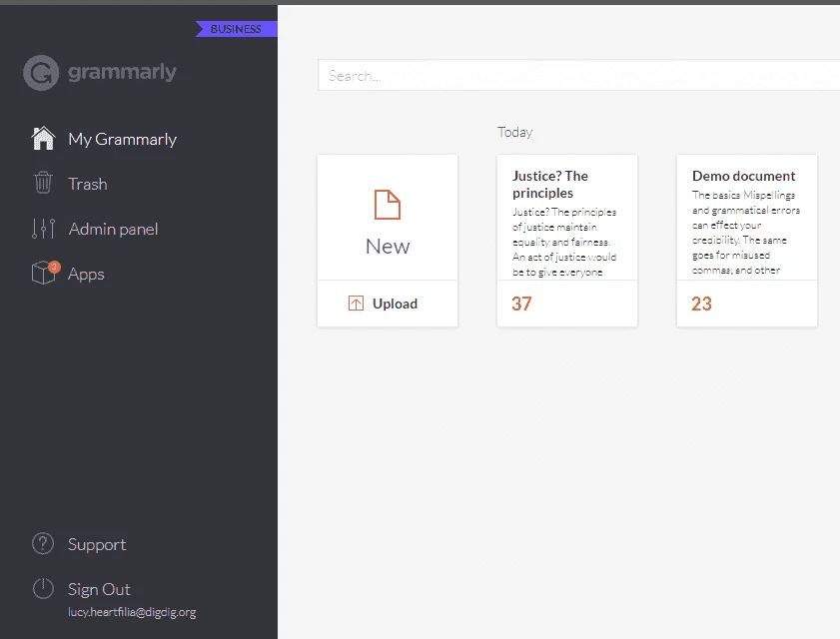This screenshot has width=840, height=639.
Task: Go to Trash in the sidebar
Action: [87, 185]
